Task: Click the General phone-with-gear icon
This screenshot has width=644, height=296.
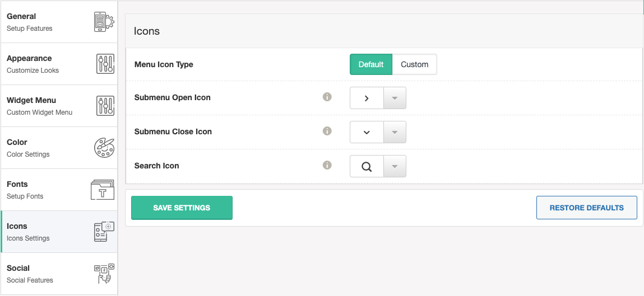Action: tap(104, 22)
